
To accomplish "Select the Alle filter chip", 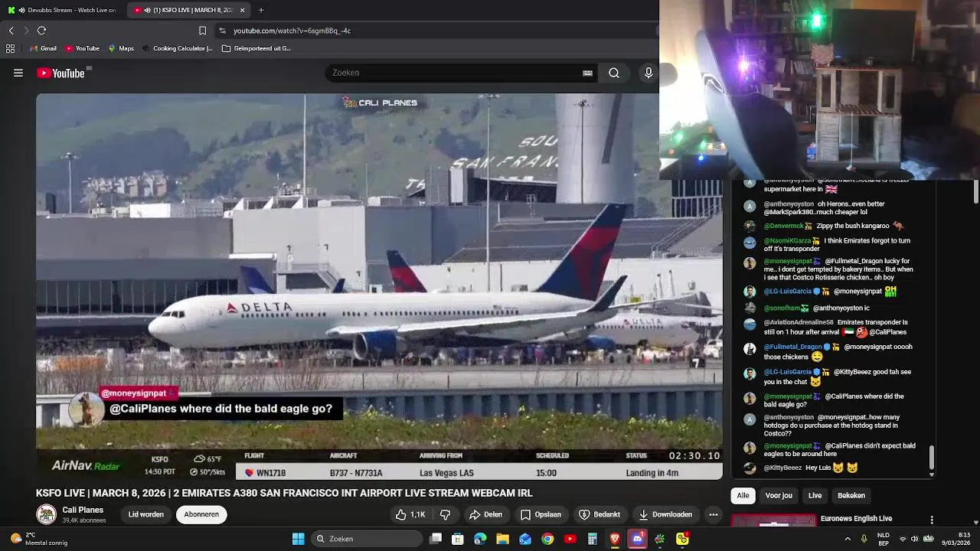I will [x=743, y=495].
